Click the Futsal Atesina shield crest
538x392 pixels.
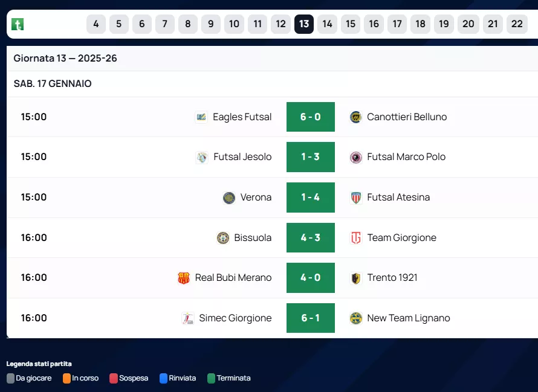coord(356,198)
